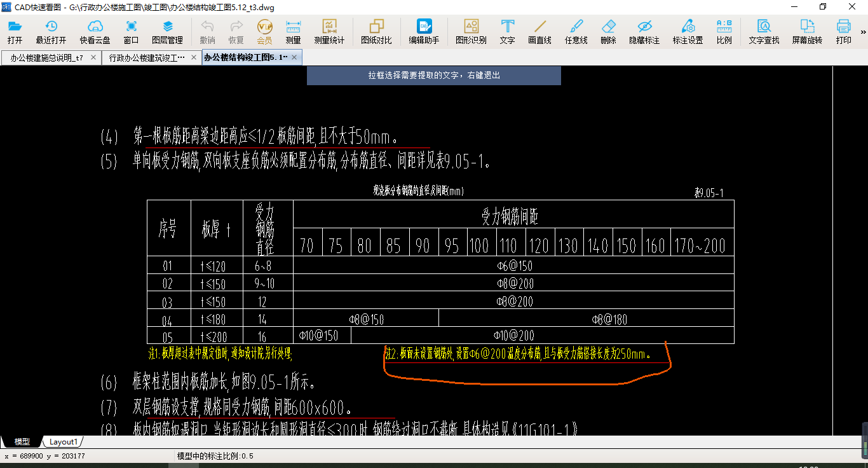Switch to 模型 model space tab

click(22, 441)
